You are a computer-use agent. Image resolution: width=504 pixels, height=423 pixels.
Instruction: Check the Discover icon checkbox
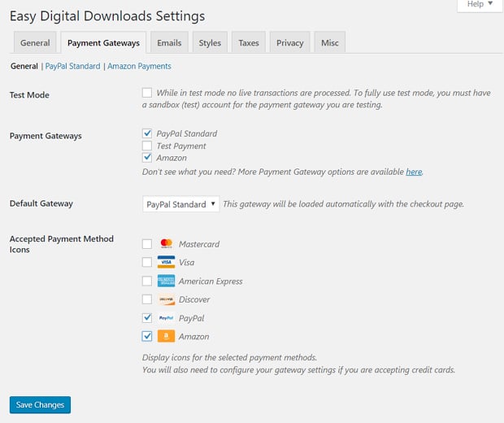pos(147,299)
